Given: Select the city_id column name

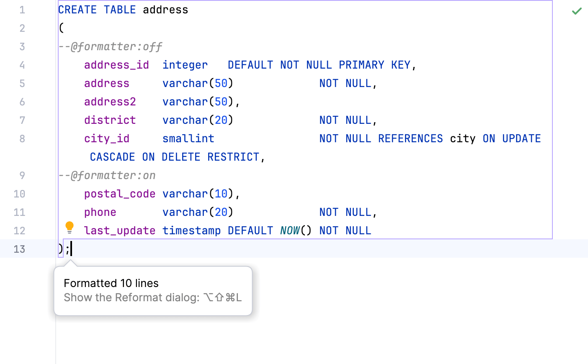Looking at the screenshot, I should coord(107,138).
